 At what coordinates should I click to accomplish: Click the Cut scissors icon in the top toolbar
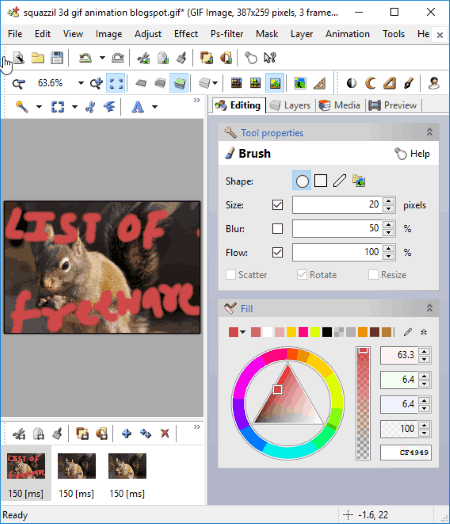click(144, 58)
